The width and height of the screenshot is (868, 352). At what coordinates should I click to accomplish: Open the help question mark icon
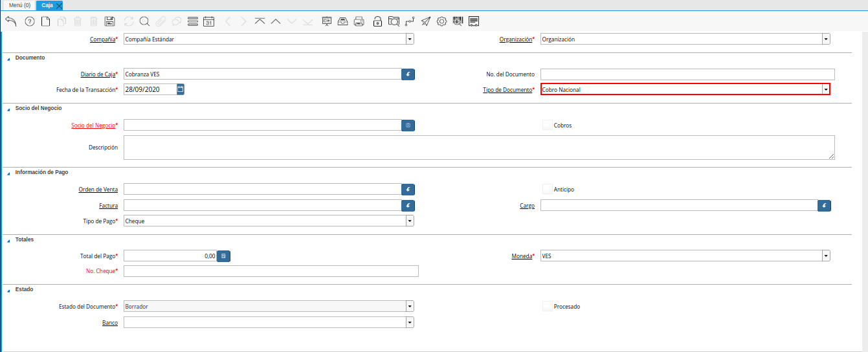pos(29,21)
